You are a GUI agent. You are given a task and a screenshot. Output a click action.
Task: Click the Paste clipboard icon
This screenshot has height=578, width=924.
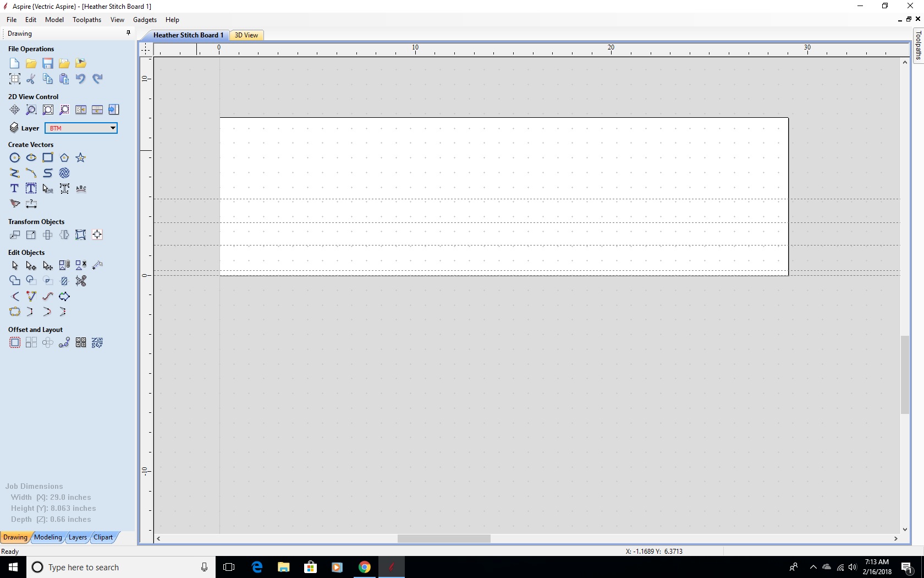(x=64, y=79)
